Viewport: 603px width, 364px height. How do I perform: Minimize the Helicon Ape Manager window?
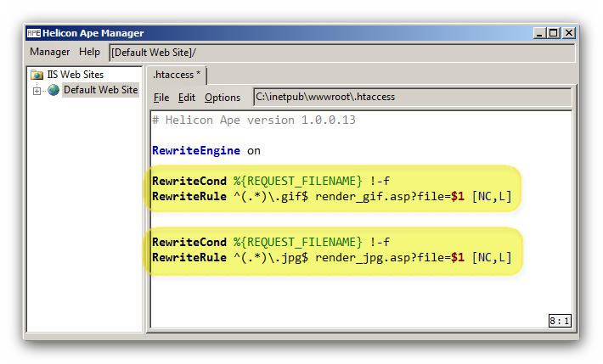coord(539,33)
